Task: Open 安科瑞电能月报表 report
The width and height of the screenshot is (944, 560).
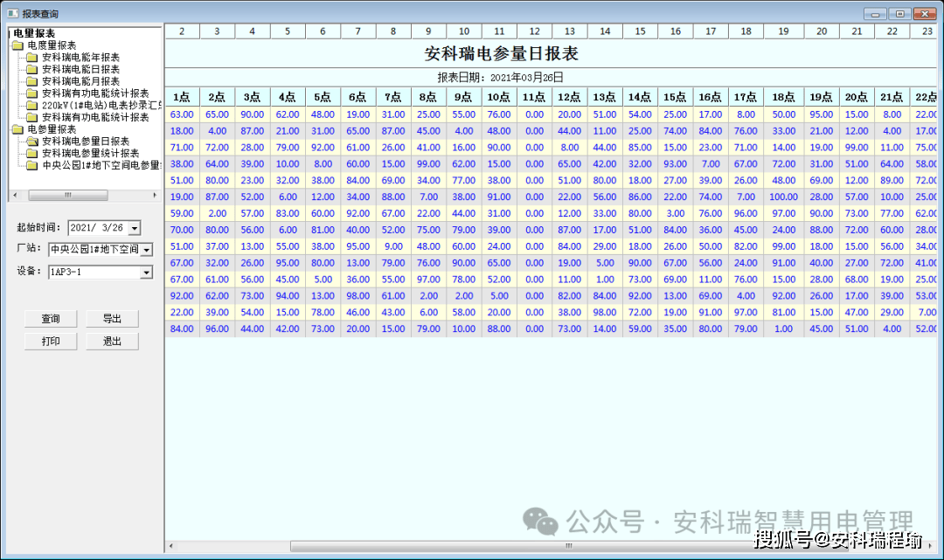Action: (80, 81)
